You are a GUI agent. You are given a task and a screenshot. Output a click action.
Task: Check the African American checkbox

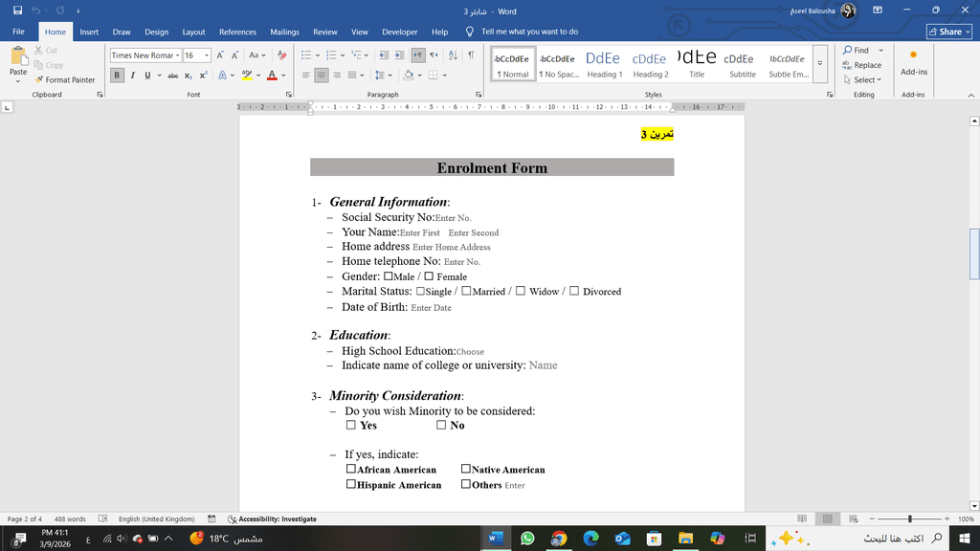pyautogui.click(x=350, y=469)
